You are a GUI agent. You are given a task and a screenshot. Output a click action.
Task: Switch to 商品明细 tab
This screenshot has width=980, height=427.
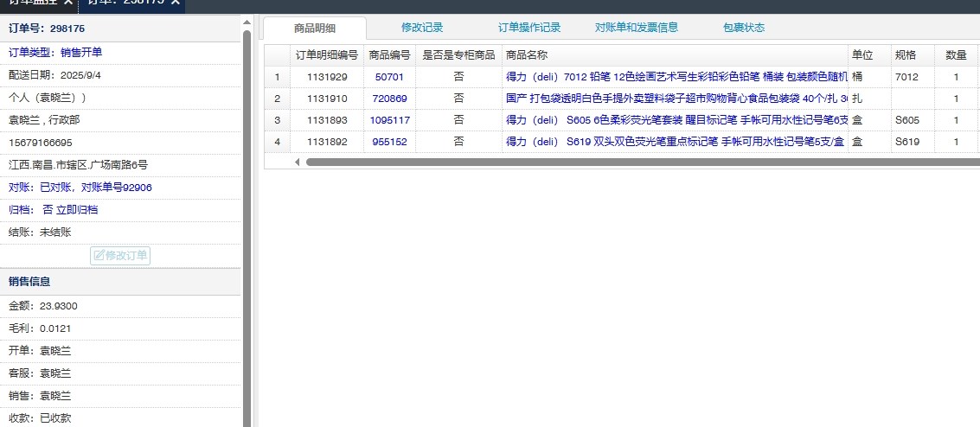point(314,28)
